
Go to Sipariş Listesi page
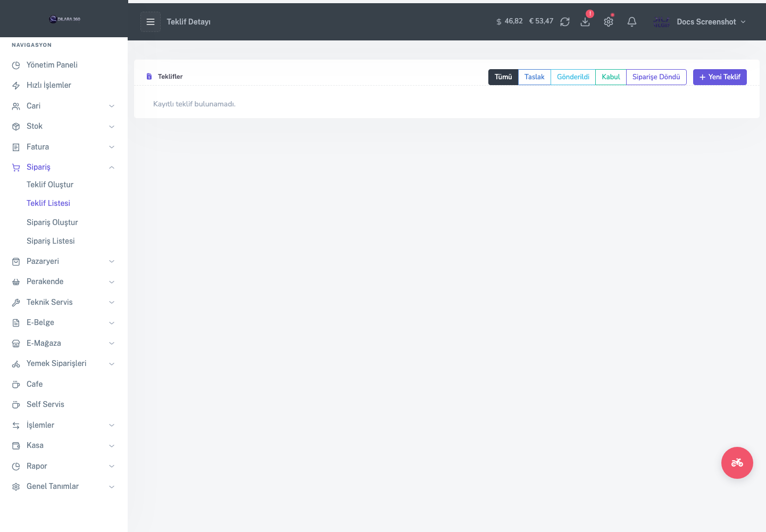51,241
